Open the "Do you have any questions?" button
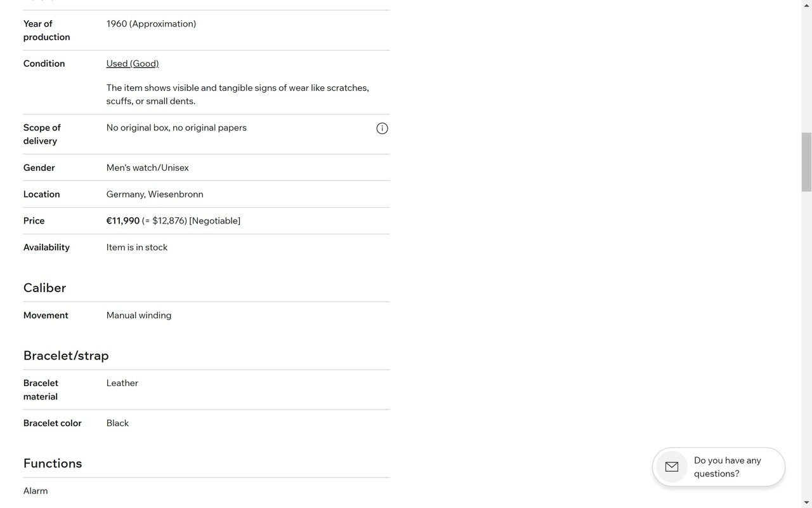This screenshot has height=508, width=812. (719, 467)
